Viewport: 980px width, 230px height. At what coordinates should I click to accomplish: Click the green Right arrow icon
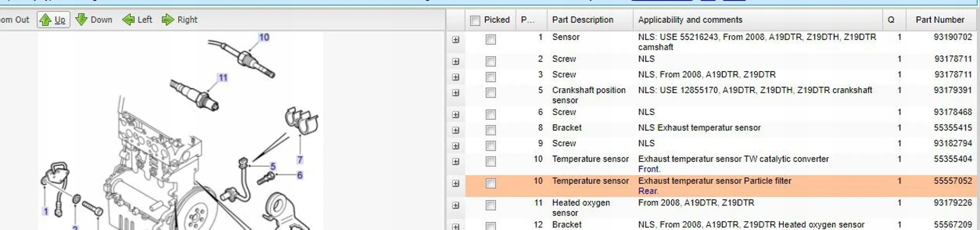(x=168, y=20)
